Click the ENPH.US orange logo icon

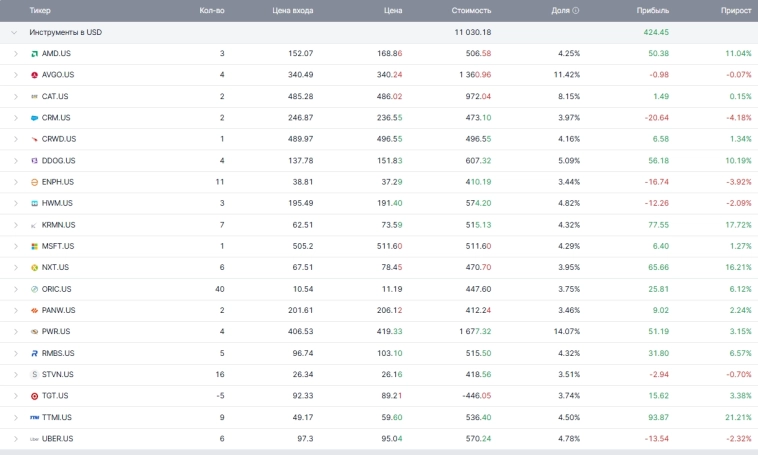35,182
